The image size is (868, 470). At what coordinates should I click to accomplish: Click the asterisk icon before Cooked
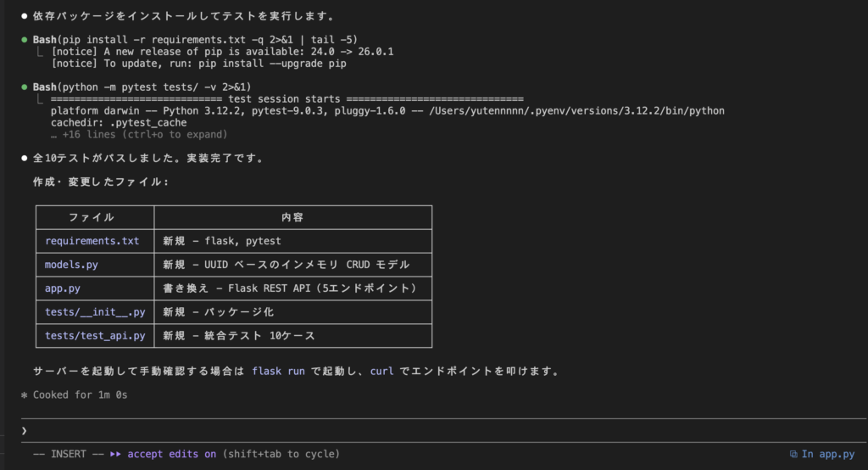pos(25,395)
